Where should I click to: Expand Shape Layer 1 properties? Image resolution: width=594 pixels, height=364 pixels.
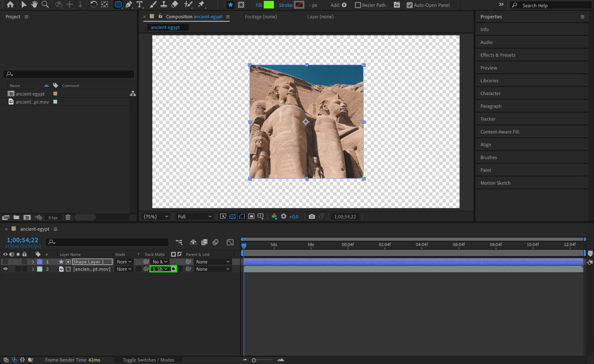(33, 262)
